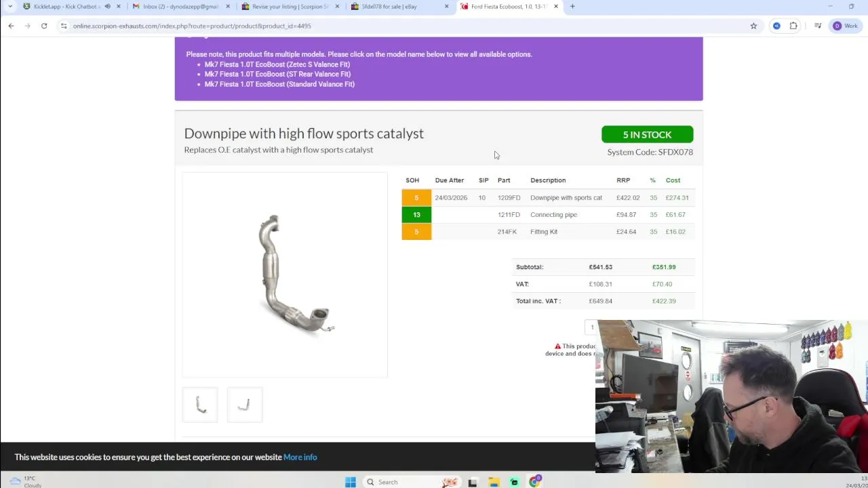Switch to the Sfdx078 for sale eBay tab
Screen dimensions: 868x488
pyautogui.click(x=399, y=6)
